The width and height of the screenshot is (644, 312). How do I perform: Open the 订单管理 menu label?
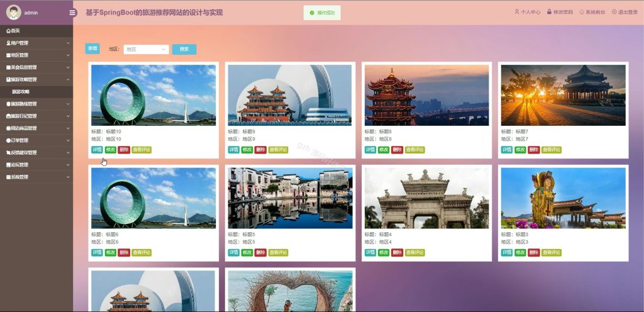(x=19, y=140)
